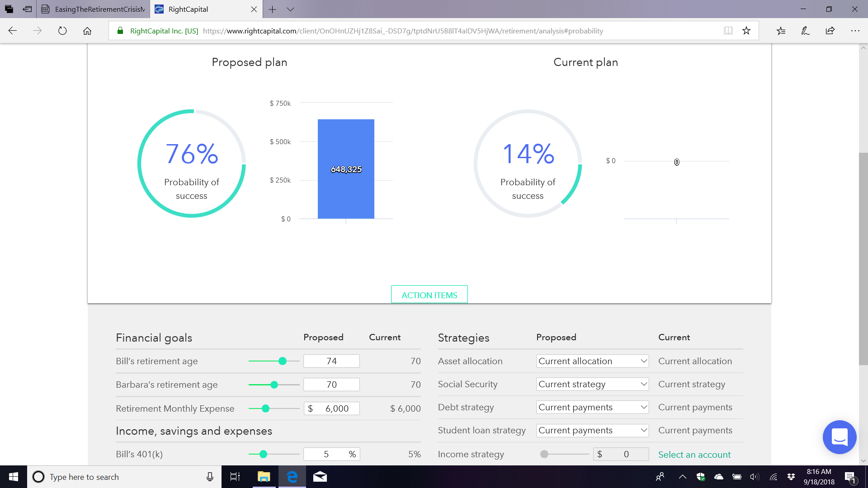
Task: Expand the Asset allocation dropdown
Action: [x=592, y=361]
